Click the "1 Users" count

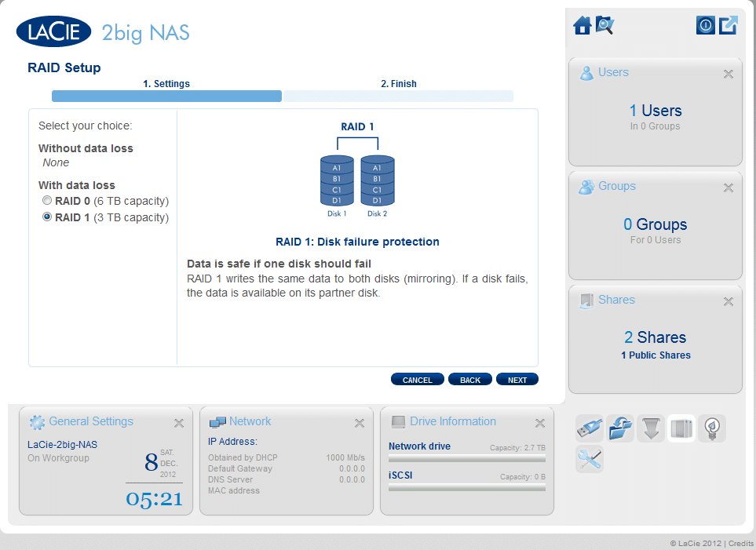tap(656, 111)
